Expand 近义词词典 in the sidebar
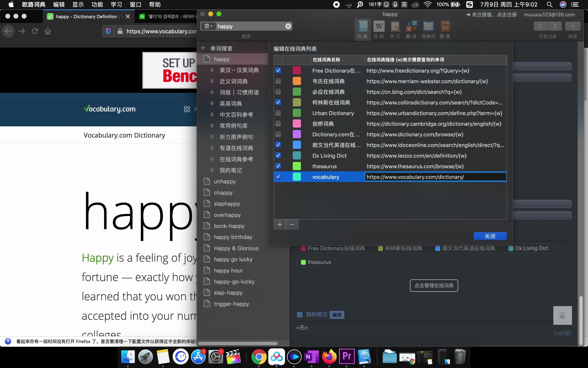 tap(212, 81)
